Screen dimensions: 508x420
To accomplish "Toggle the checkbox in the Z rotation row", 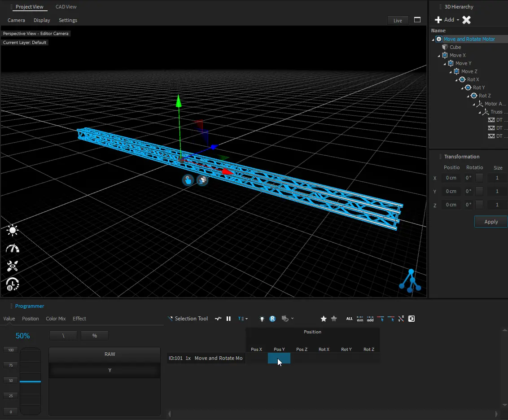I will [x=479, y=205].
